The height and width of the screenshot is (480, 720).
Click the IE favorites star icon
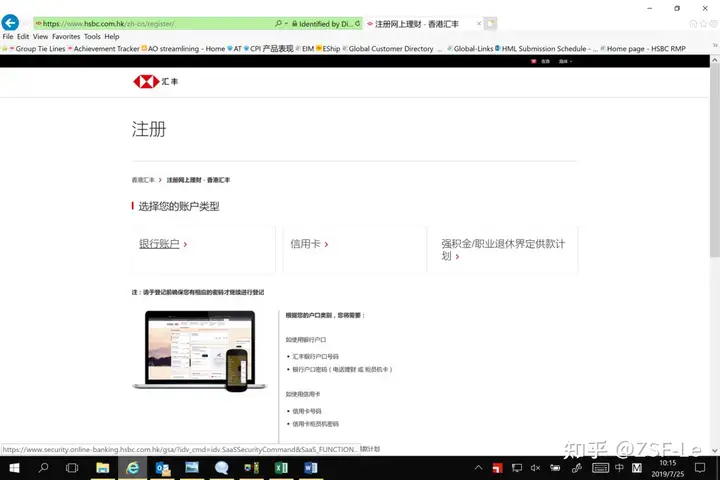703,23
